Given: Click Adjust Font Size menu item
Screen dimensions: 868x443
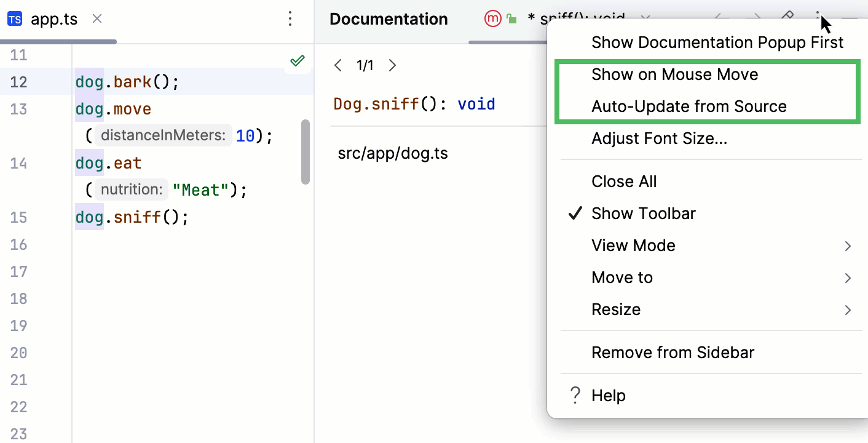Looking at the screenshot, I should point(660,138).
